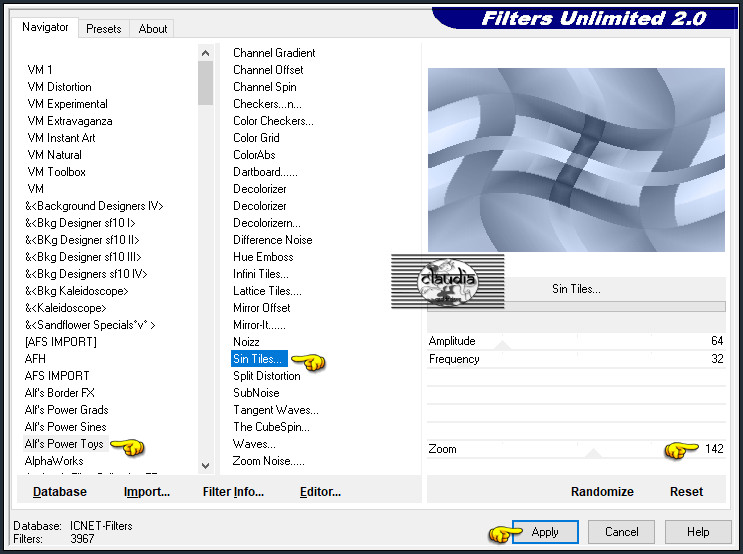This screenshot has height=554, width=743.
Task: Open the Editor... button
Action: tap(320, 492)
